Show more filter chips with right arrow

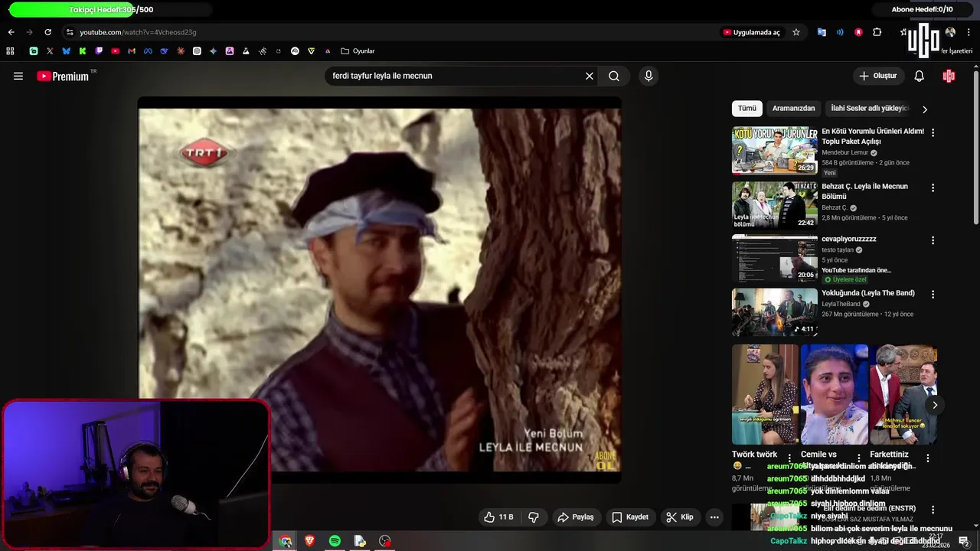pyautogui.click(x=925, y=109)
